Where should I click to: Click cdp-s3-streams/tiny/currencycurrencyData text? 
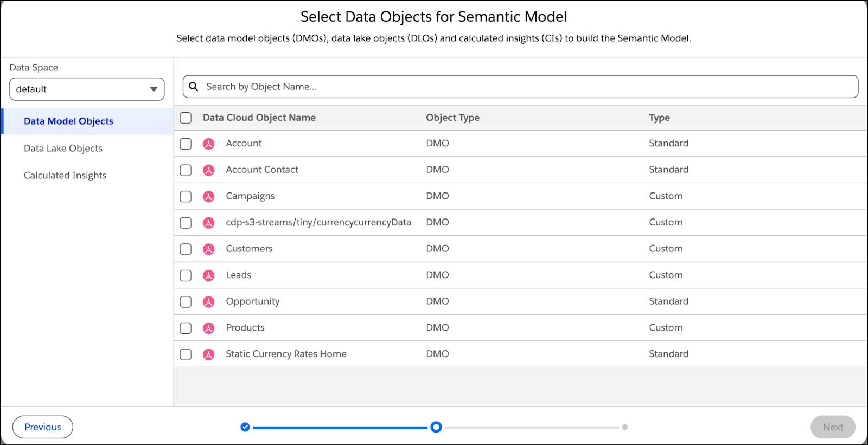[x=318, y=222]
